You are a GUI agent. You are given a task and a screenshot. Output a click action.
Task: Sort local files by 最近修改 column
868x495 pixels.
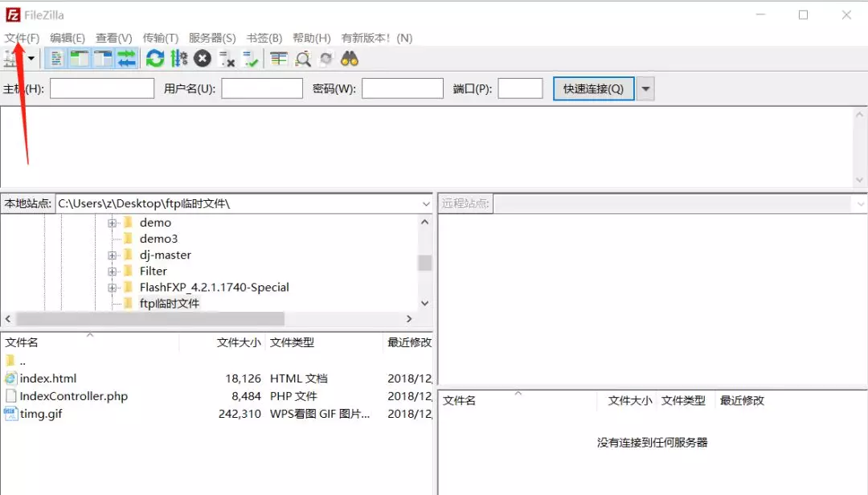(408, 342)
